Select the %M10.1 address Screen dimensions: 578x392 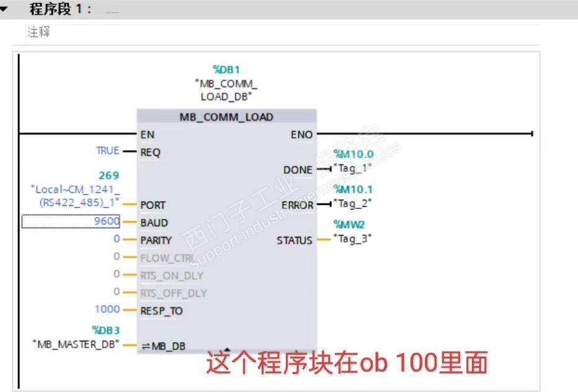click(353, 190)
